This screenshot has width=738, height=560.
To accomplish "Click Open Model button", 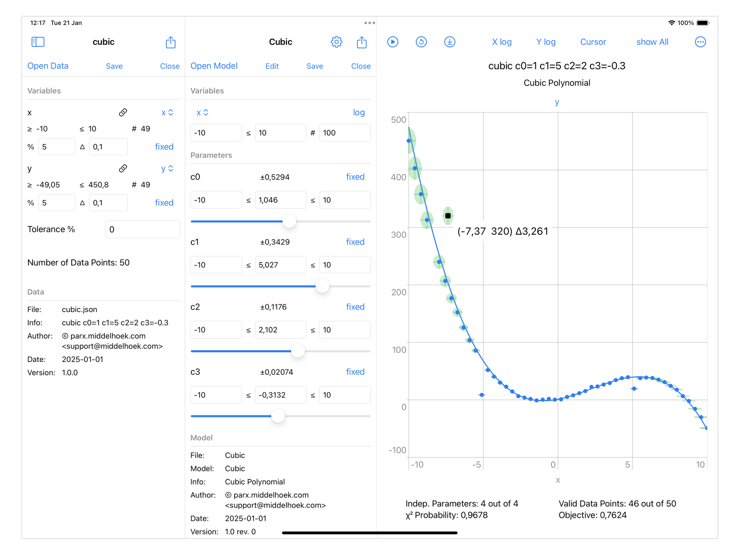I will (214, 66).
